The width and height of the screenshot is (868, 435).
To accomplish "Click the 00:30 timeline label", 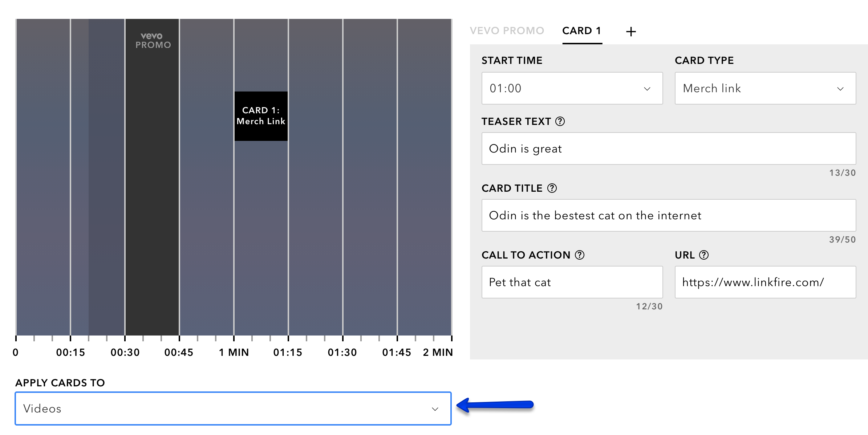I will (125, 352).
